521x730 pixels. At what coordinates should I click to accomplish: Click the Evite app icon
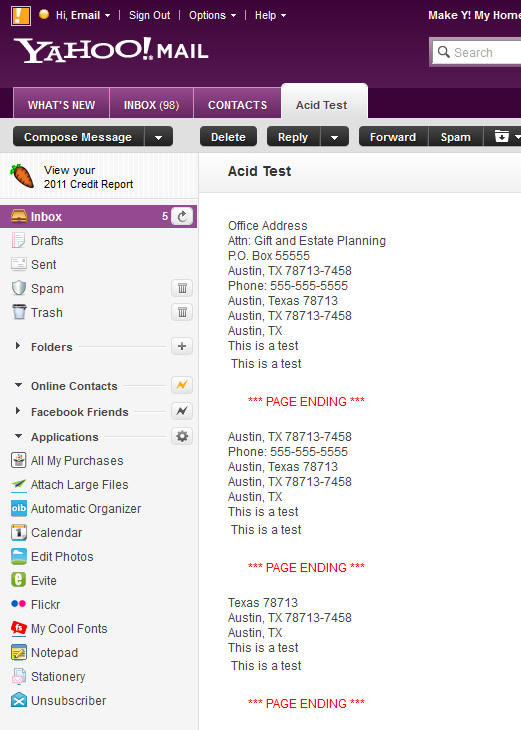19,580
